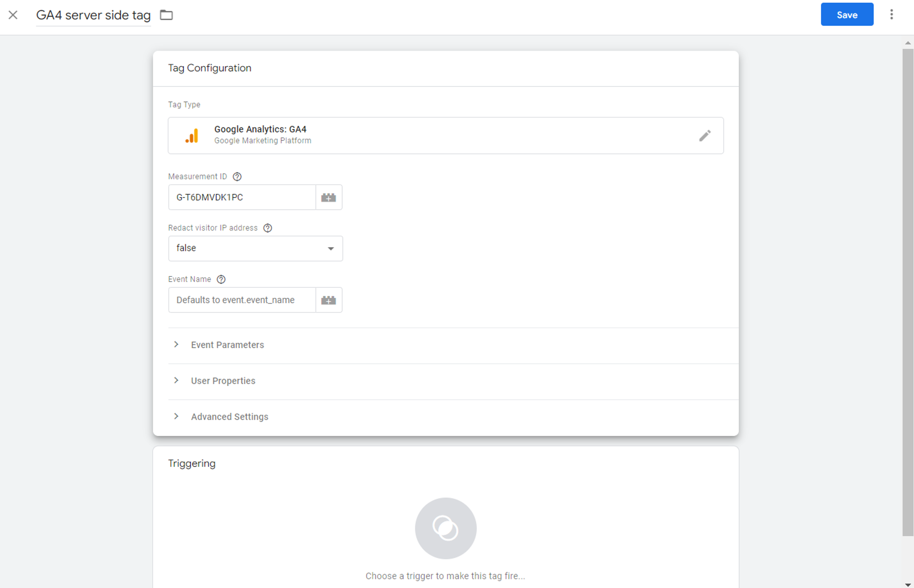Open the Measurement ID help icon
This screenshot has width=914, height=588.
237,177
